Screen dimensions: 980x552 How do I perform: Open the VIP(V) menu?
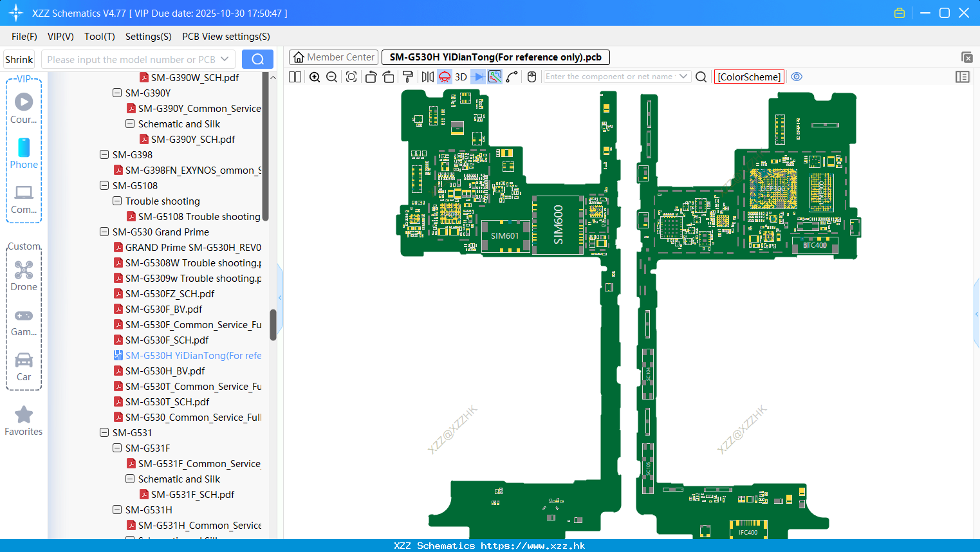coord(60,37)
